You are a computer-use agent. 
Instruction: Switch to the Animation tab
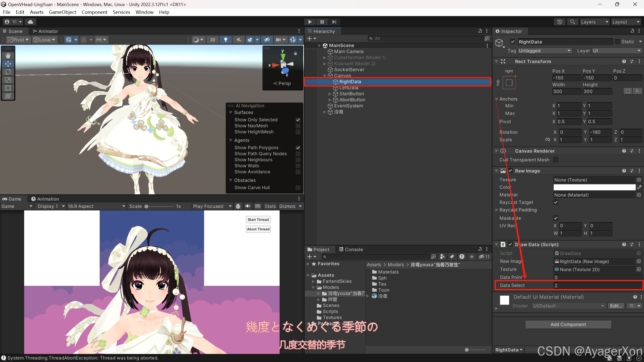45,199
